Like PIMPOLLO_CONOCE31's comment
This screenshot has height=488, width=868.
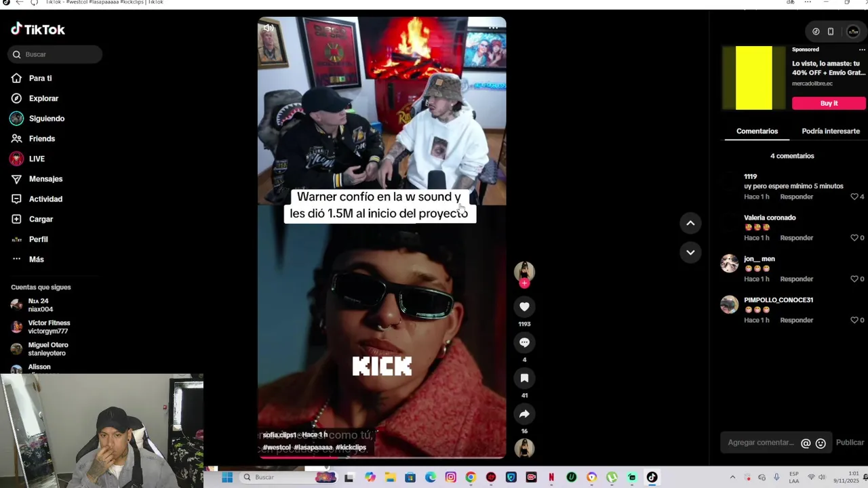854,320
